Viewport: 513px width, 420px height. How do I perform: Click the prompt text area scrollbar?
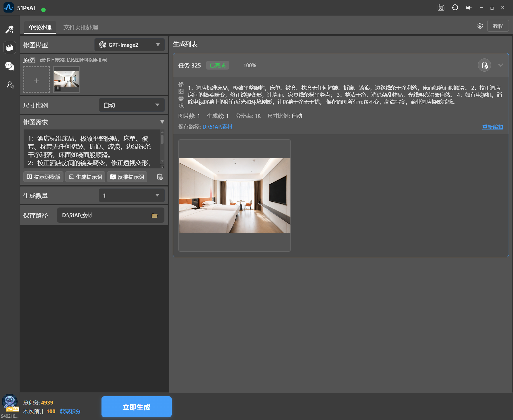(x=162, y=139)
